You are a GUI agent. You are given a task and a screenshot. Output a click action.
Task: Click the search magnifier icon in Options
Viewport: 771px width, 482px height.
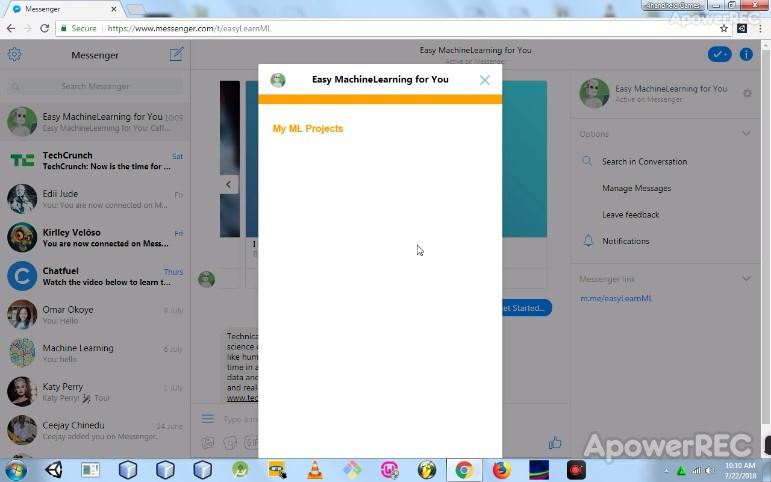[x=587, y=161]
